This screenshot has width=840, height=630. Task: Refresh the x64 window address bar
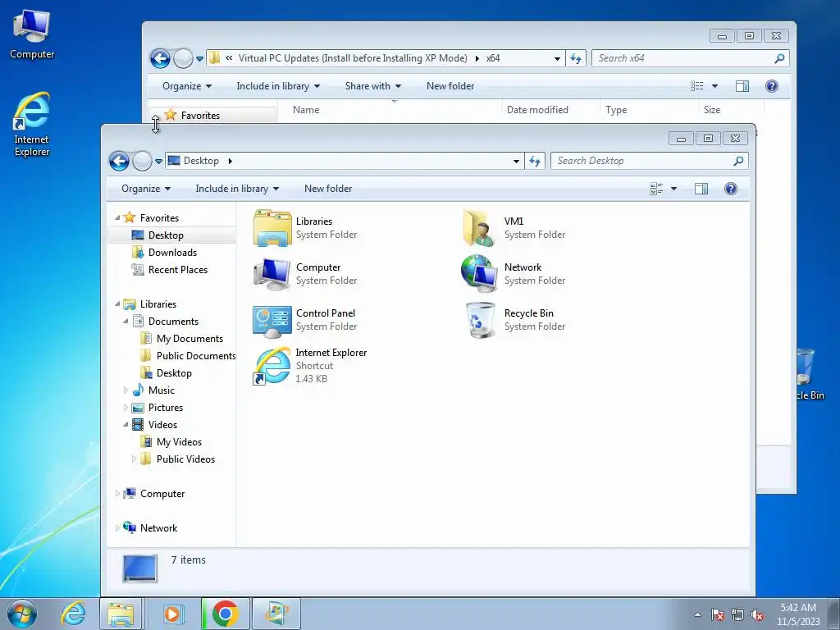pos(576,58)
